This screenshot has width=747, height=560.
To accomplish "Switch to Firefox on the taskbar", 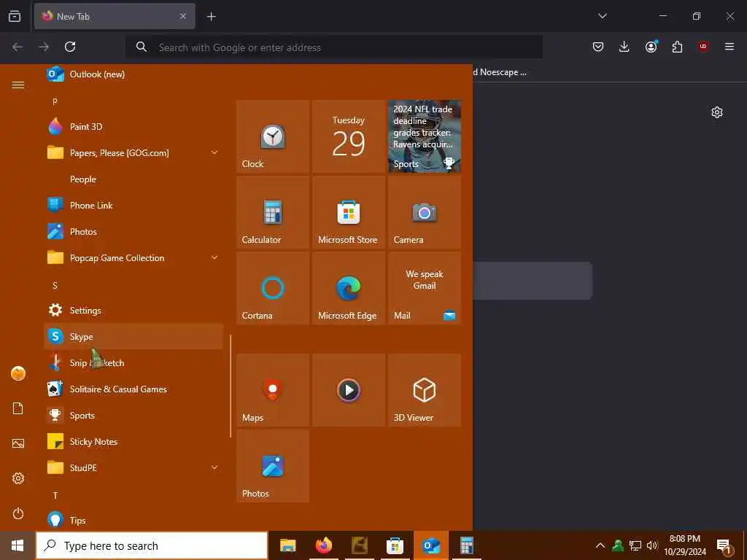I will (324, 545).
